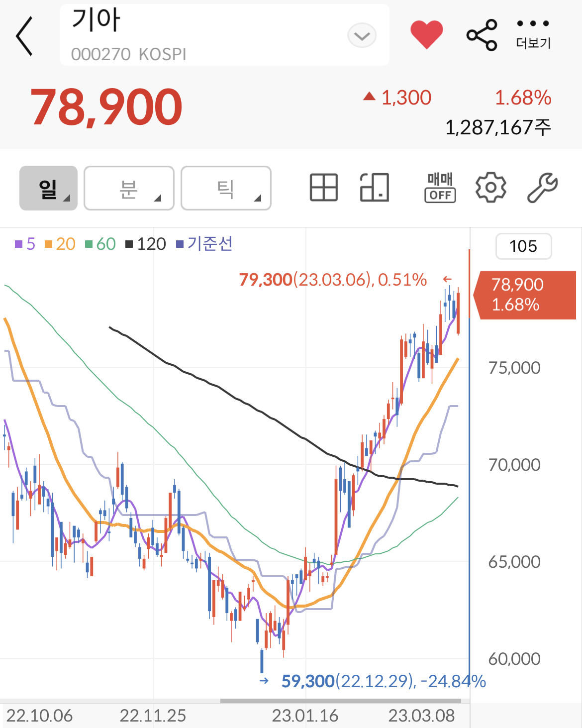Tap the 60,000 price axis label
Viewport: 582px width, 728px height.
(514, 659)
